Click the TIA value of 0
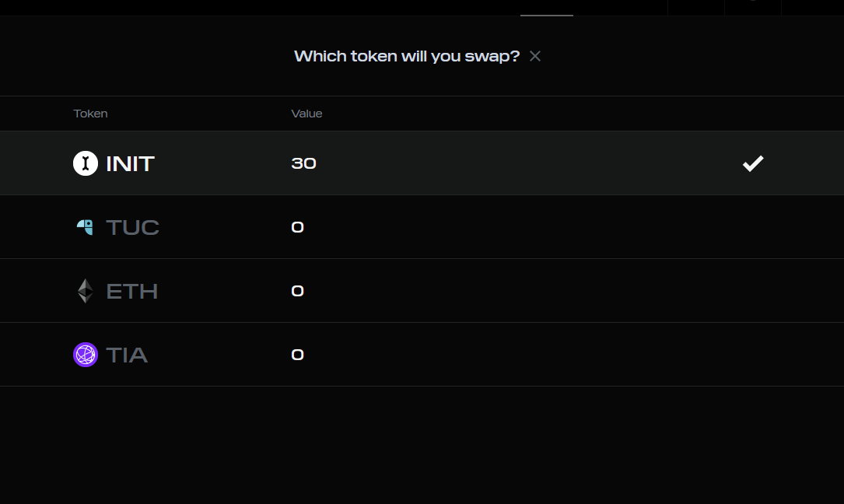Screen dimensions: 844x504 click(x=298, y=355)
